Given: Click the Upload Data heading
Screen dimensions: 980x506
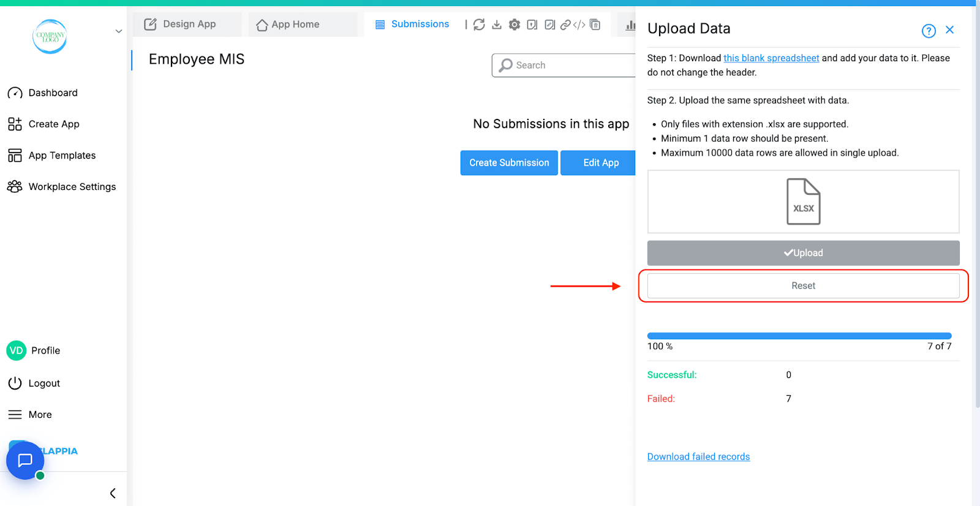Looking at the screenshot, I should coord(688,29).
